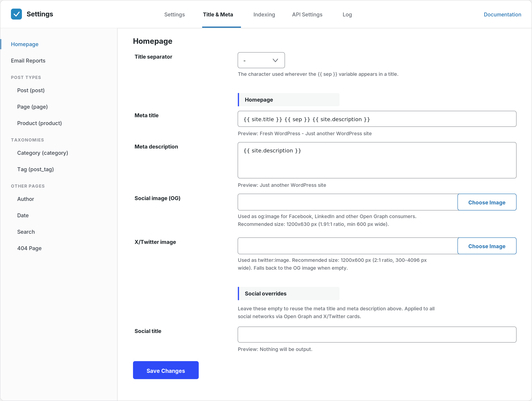Select Page (page) post type
The height and width of the screenshot is (401, 532).
click(32, 107)
